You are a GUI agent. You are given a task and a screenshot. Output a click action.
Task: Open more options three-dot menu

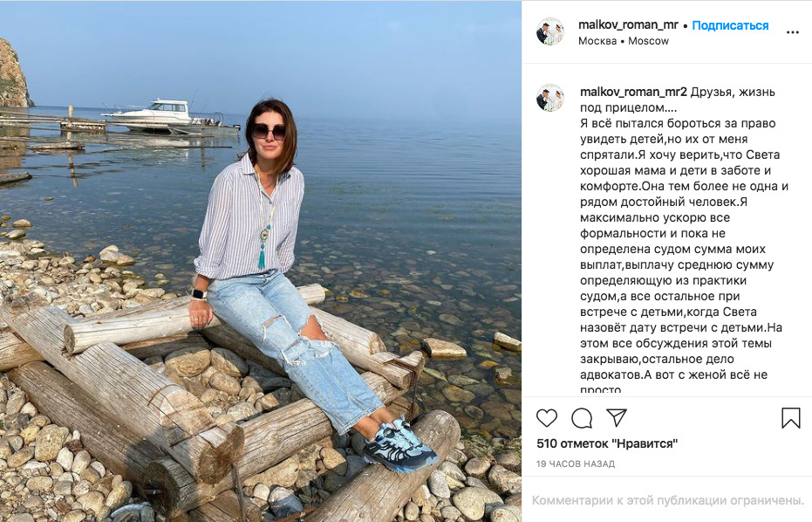tap(792, 32)
